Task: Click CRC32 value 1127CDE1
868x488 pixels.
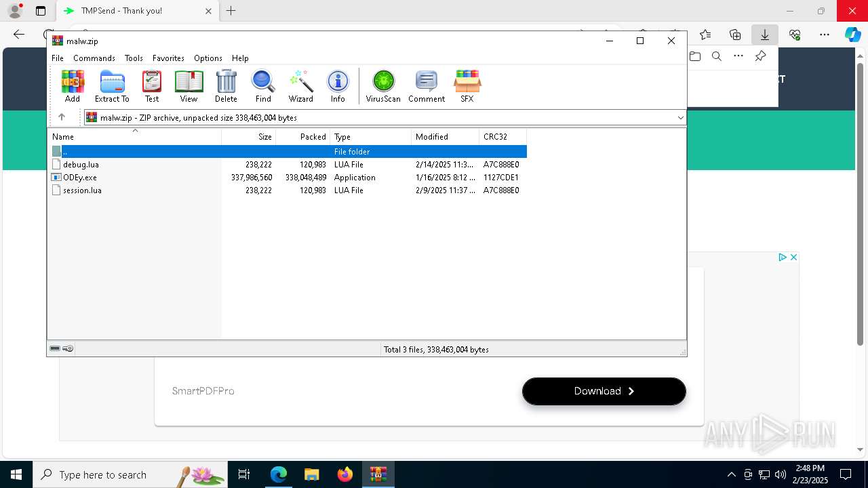Action: click(501, 178)
